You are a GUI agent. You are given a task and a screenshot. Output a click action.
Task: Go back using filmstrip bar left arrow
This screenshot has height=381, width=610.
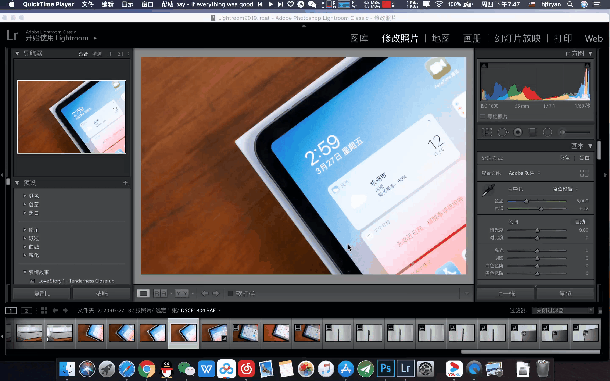point(55,310)
